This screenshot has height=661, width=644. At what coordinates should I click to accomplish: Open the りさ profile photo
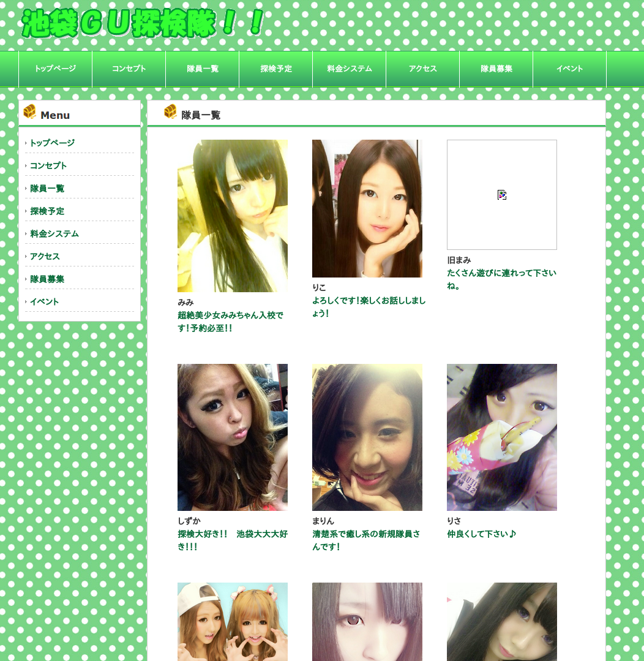502,437
